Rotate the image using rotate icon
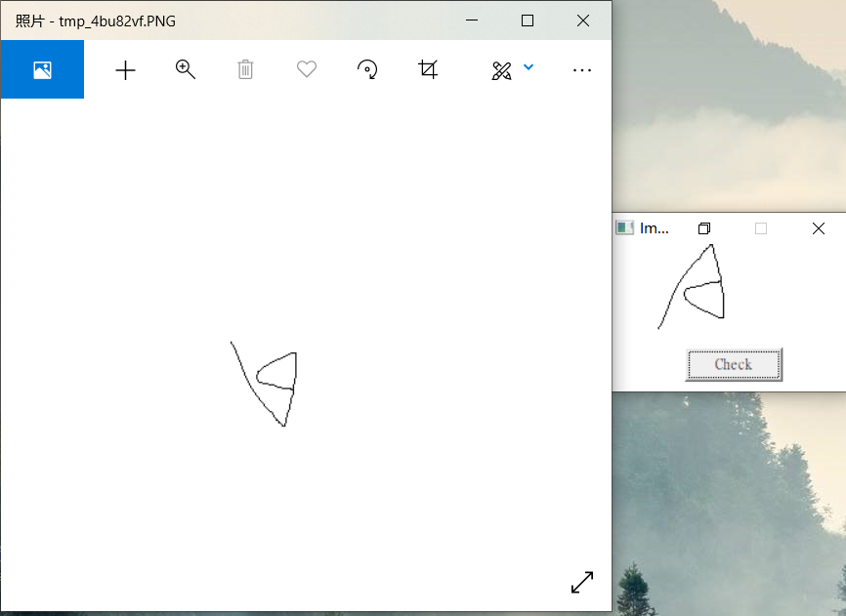 coord(367,69)
